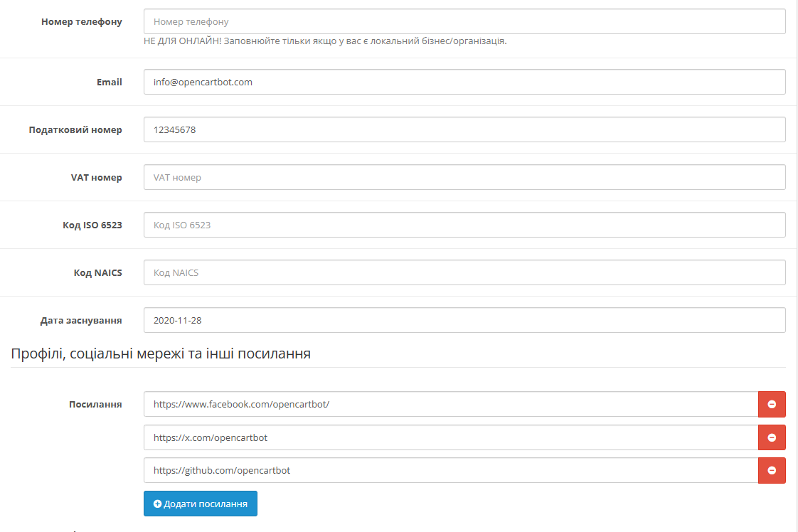Edit the GitHub URL field
The image size is (798, 532).
(x=451, y=470)
